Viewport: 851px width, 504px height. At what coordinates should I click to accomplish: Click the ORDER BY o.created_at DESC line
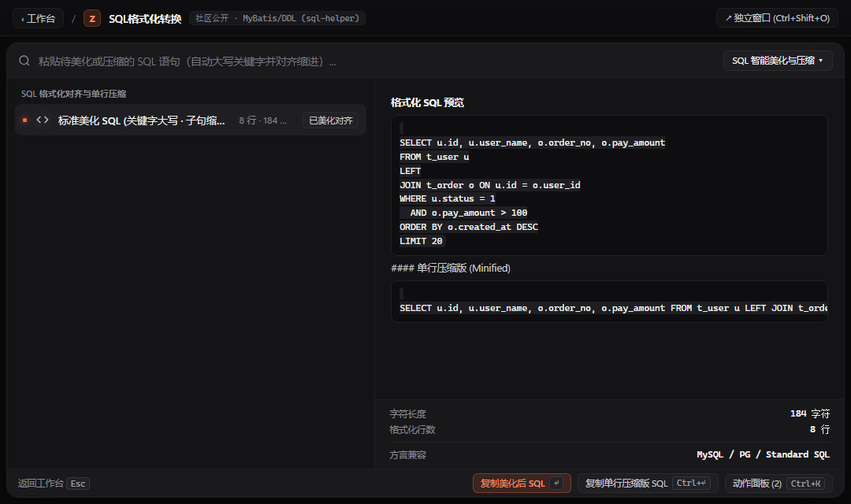(x=468, y=227)
